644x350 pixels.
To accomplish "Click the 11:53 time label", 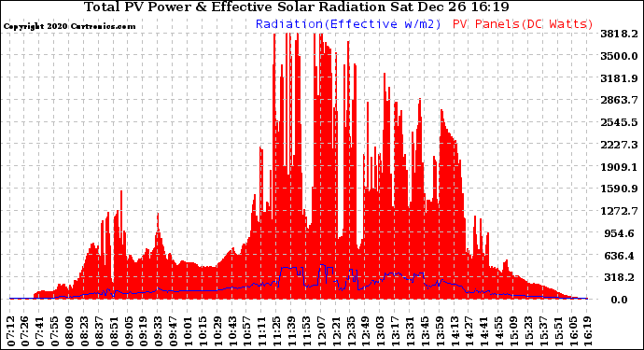I will [306, 331].
